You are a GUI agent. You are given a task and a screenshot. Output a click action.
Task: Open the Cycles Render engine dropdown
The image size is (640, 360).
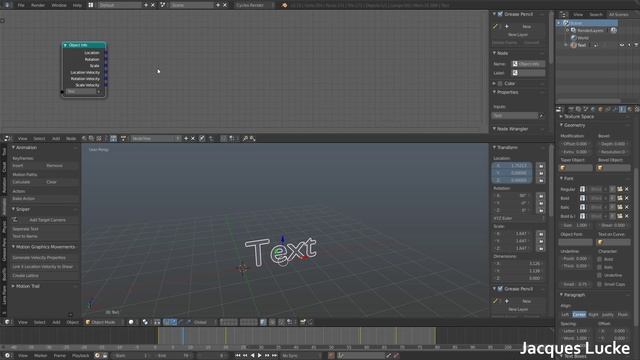tap(255, 5)
